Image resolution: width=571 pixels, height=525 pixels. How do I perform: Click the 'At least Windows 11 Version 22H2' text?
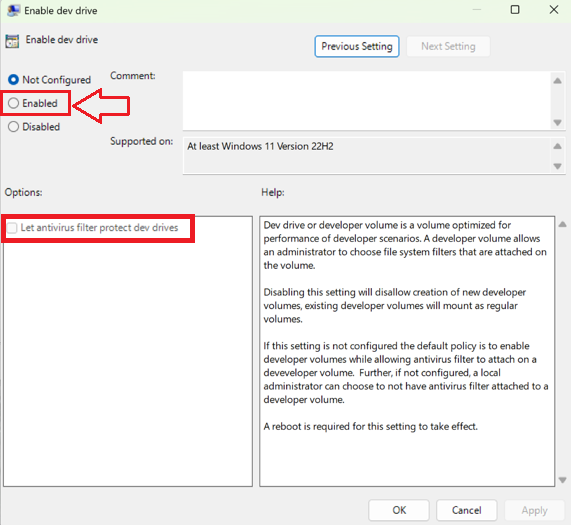(x=260, y=146)
